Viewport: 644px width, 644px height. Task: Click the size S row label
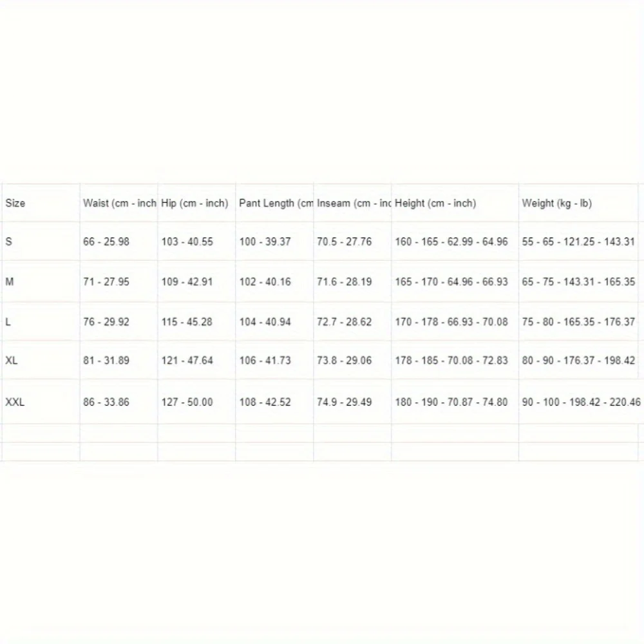click(x=8, y=241)
